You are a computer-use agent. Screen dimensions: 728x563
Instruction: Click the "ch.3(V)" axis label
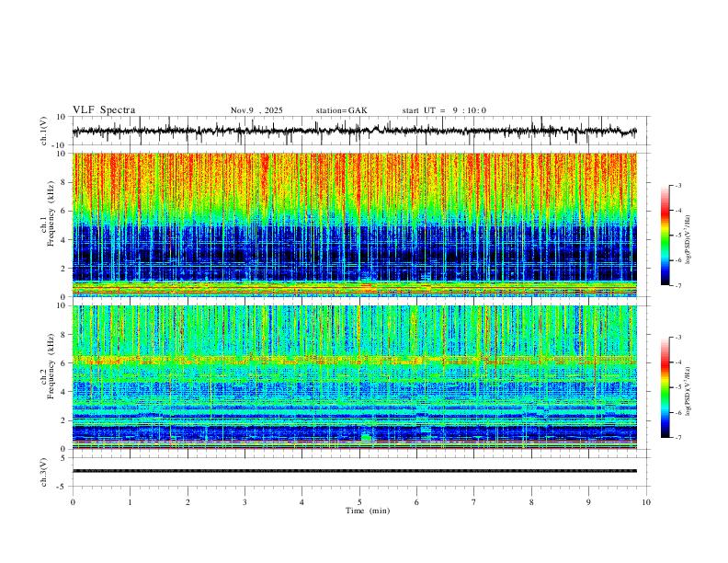point(44,473)
